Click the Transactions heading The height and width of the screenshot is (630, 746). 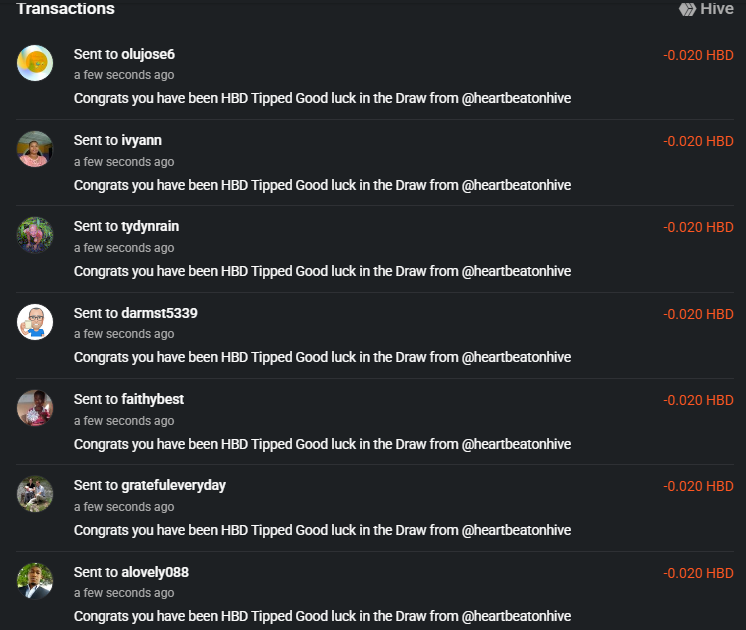(65, 9)
